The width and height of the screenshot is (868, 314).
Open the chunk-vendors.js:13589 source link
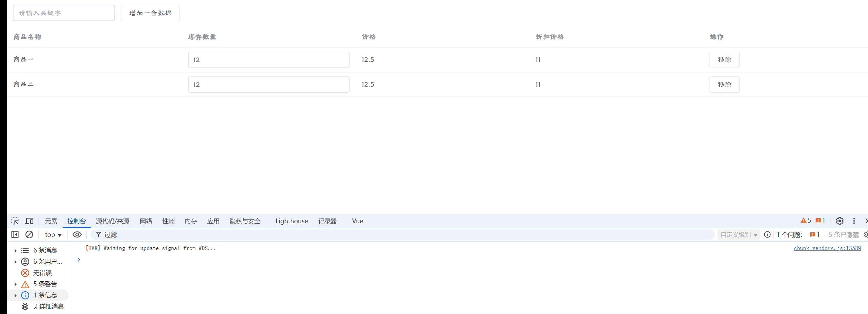[827, 248]
